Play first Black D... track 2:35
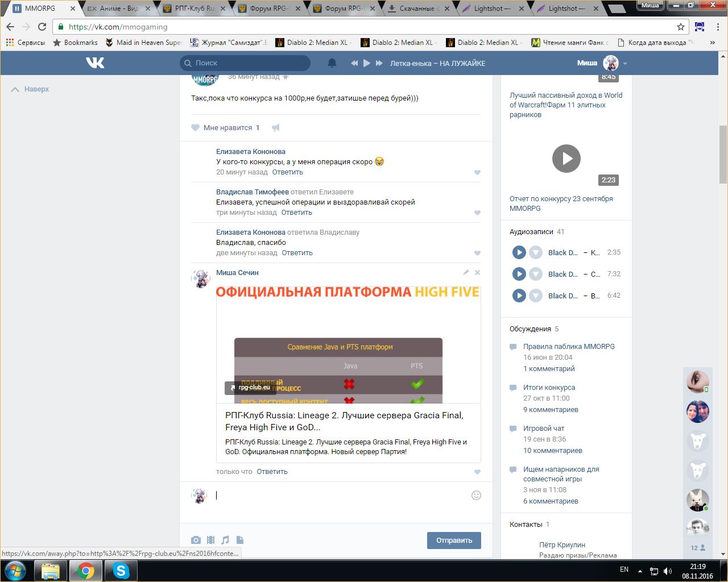The width and height of the screenshot is (728, 582). click(x=519, y=252)
